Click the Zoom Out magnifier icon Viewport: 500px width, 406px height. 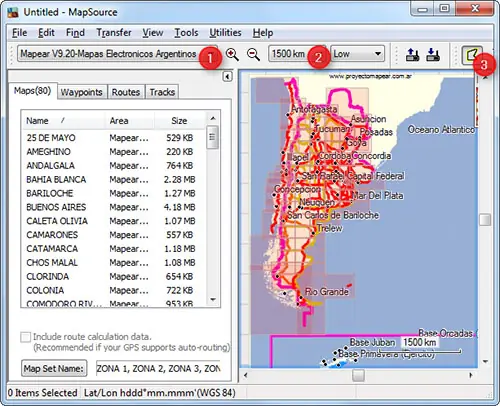click(253, 54)
